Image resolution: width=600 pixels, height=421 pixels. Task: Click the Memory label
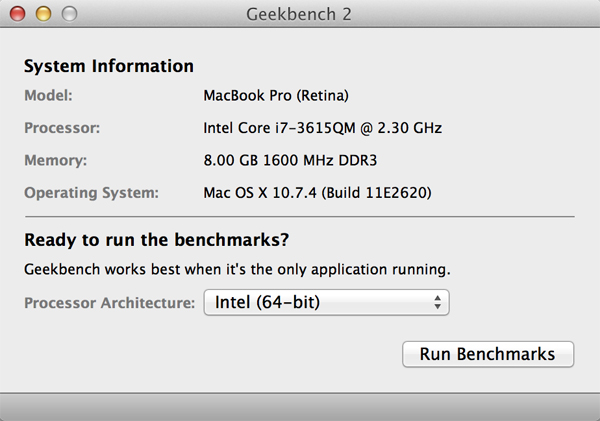[54, 159]
